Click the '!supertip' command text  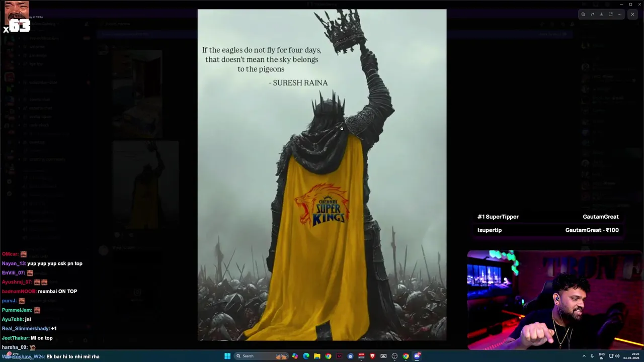(490, 230)
